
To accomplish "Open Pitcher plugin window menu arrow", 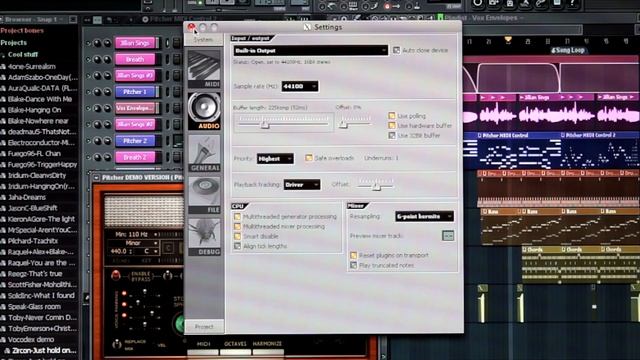I will click(96, 178).
